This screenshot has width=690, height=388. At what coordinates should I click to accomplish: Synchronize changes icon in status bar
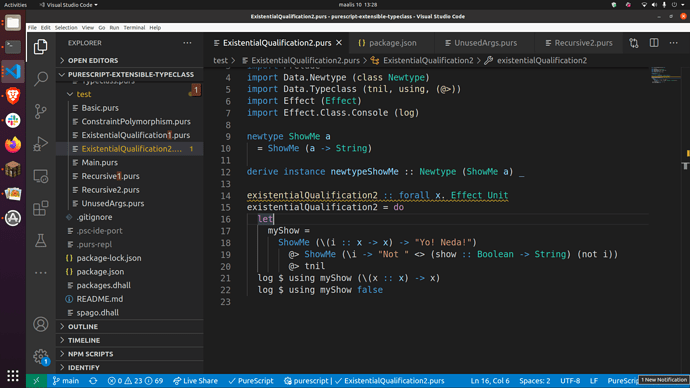[93, 381]
